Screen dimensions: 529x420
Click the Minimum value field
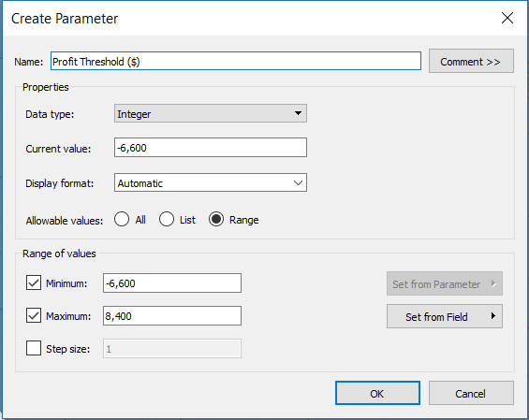tap(172, 282)
